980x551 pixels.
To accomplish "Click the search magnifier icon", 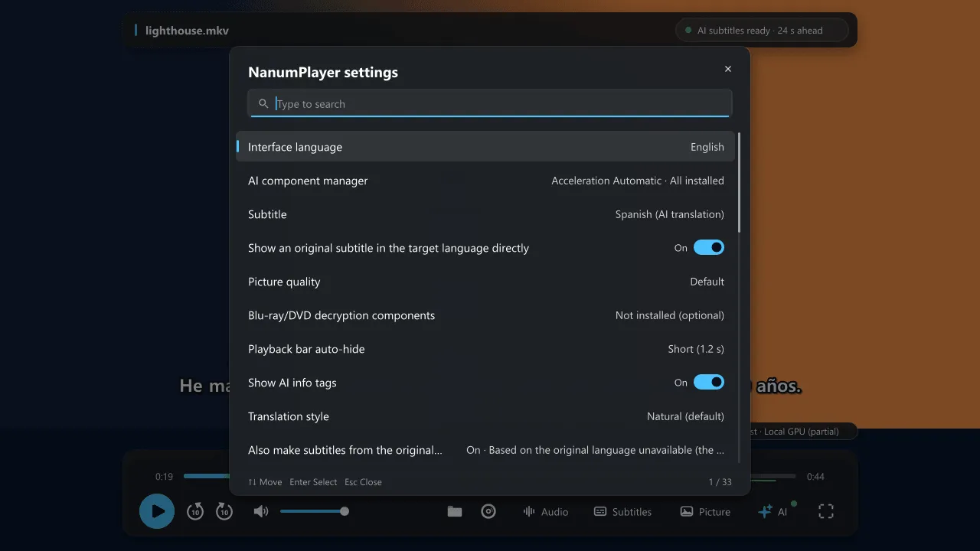I will coord(263,103).
